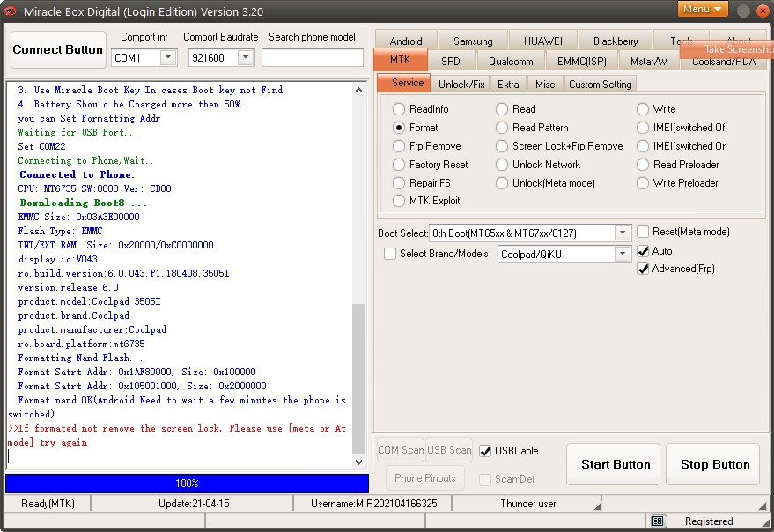The width and height of the screenshot is (774, 532).
Task: Click the Stop Button
Action: tap(712, 464)
